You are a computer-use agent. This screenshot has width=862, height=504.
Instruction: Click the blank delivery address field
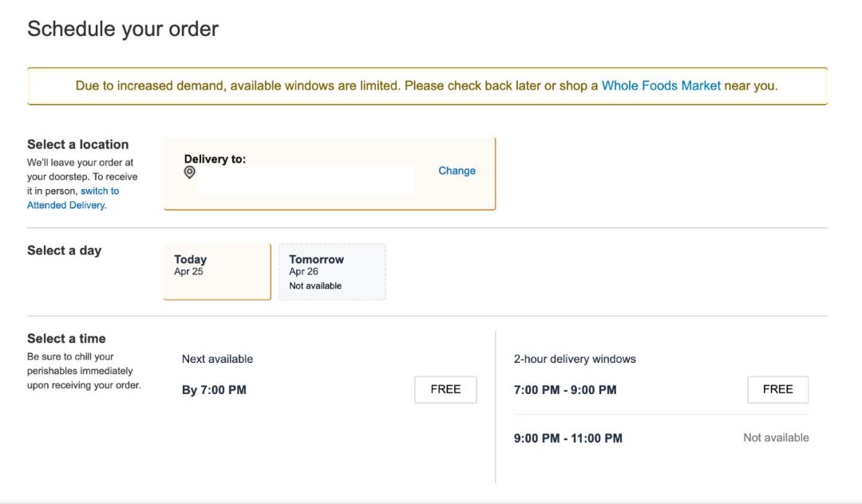[x=305, y=180]
